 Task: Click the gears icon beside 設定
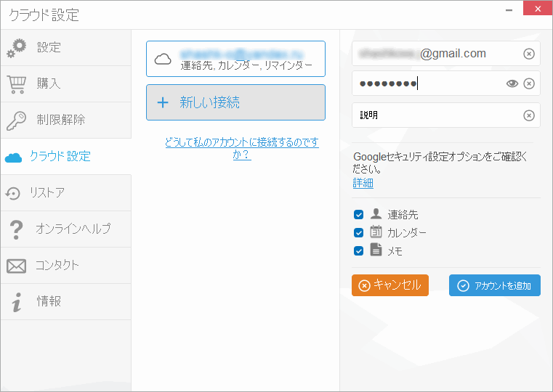click(x=17, y=48)
